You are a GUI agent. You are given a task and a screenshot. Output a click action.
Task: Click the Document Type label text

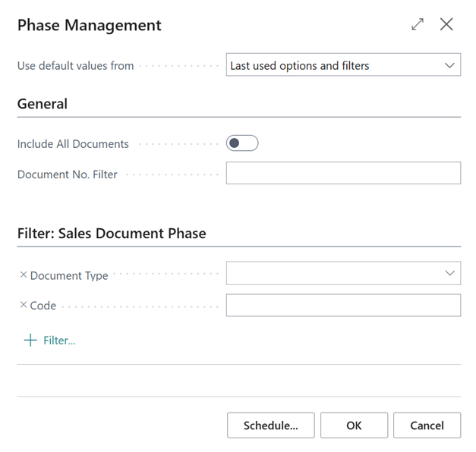click(x=69, y=276)
